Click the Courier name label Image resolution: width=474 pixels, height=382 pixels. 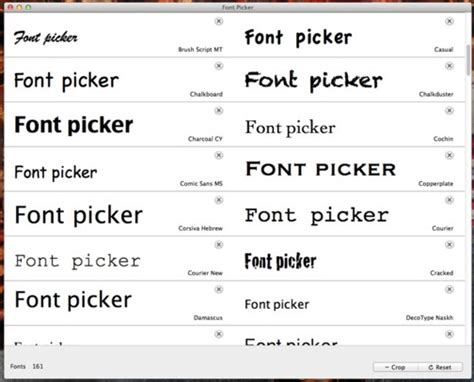[442, 228]
